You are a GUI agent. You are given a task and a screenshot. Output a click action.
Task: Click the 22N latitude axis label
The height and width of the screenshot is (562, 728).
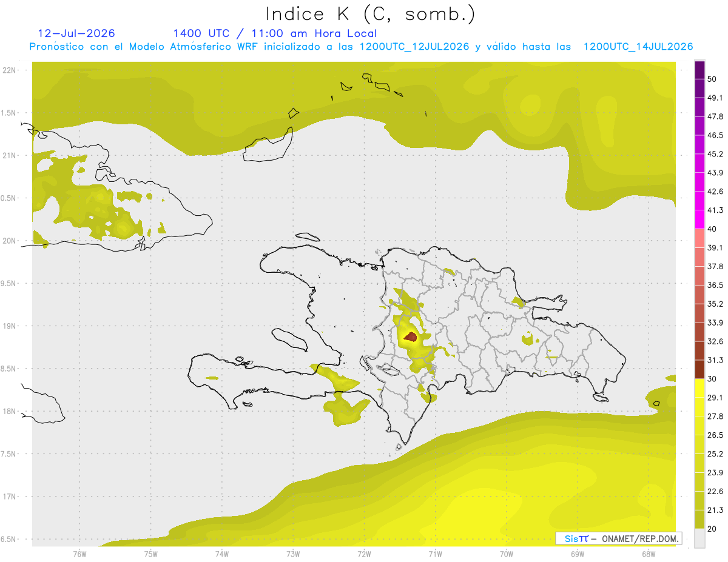click(10, 70)
